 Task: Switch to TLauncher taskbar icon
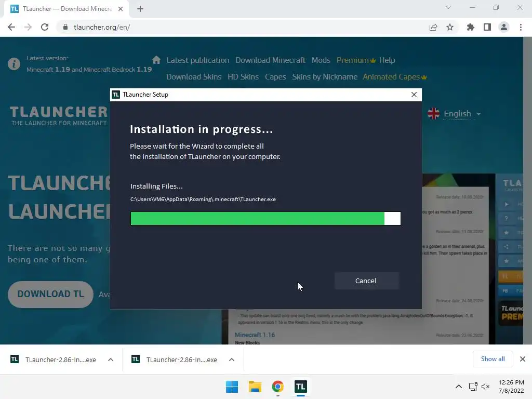pyautogui.click(x=301, y=387)
